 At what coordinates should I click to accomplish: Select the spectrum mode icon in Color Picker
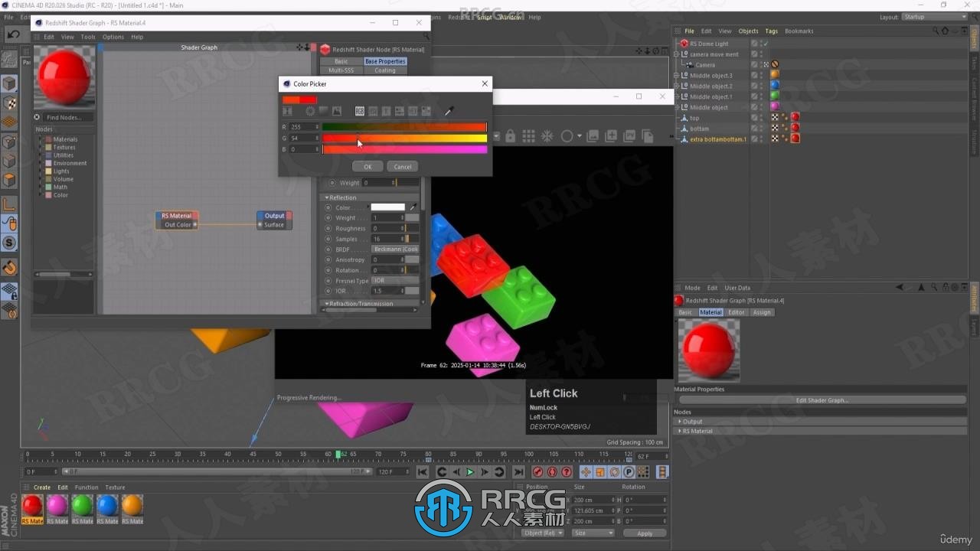point(323,112)
